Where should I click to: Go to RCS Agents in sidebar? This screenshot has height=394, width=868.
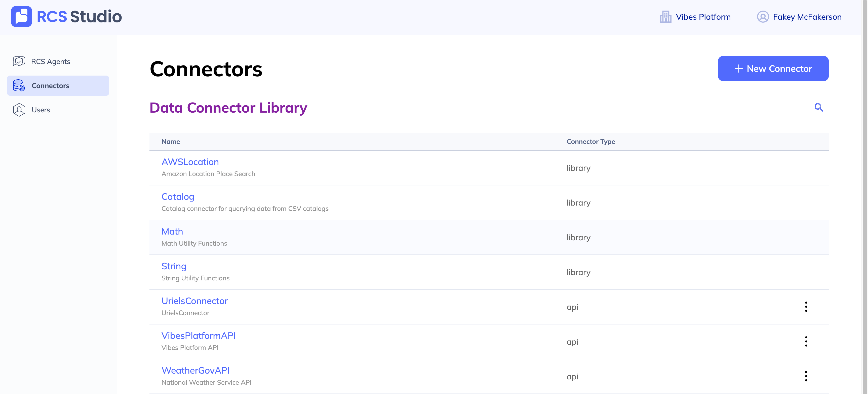tap(51, 61)
